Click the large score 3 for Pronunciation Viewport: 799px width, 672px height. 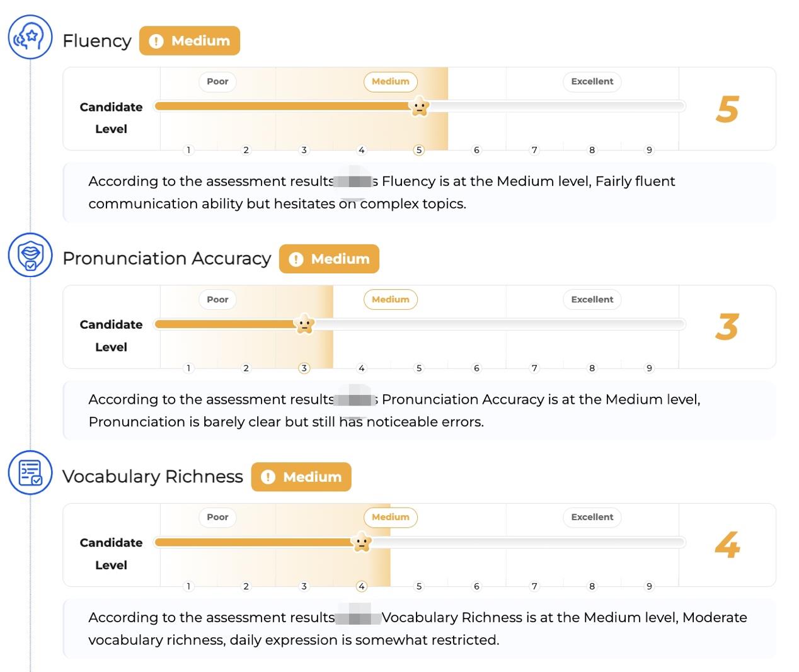[x=727, y=327]
